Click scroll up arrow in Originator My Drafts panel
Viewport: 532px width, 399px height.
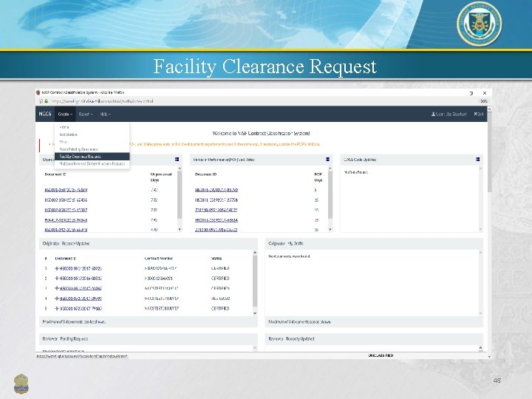pos(480,253)
